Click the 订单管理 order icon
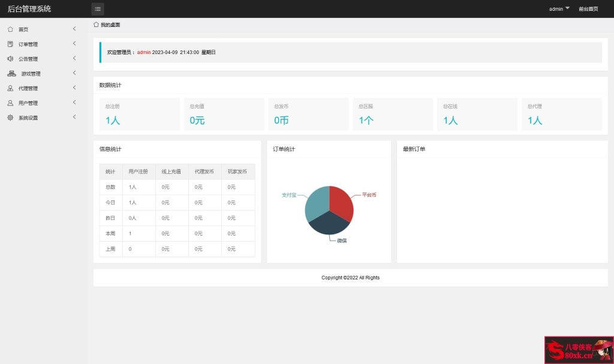Screen dimensions: 614x364 [10, 44]
